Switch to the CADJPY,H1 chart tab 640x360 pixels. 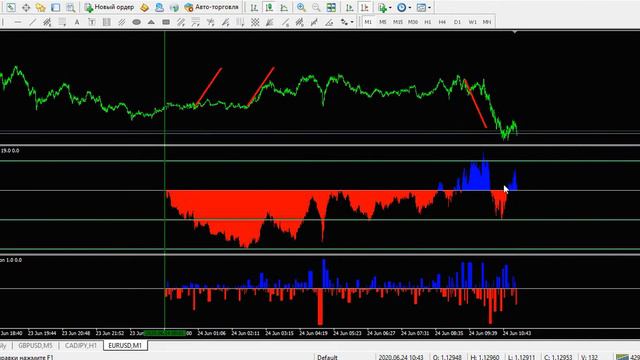(x=81, y=346)
